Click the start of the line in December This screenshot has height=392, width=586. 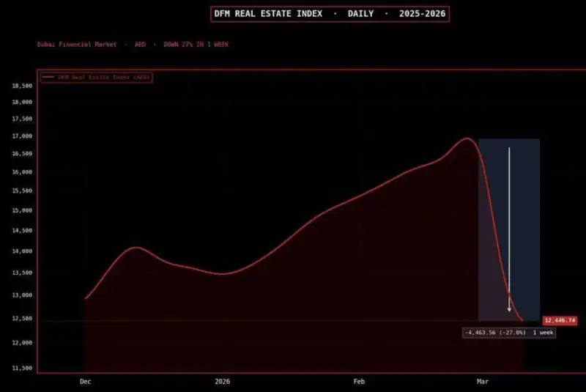(86, 298)
